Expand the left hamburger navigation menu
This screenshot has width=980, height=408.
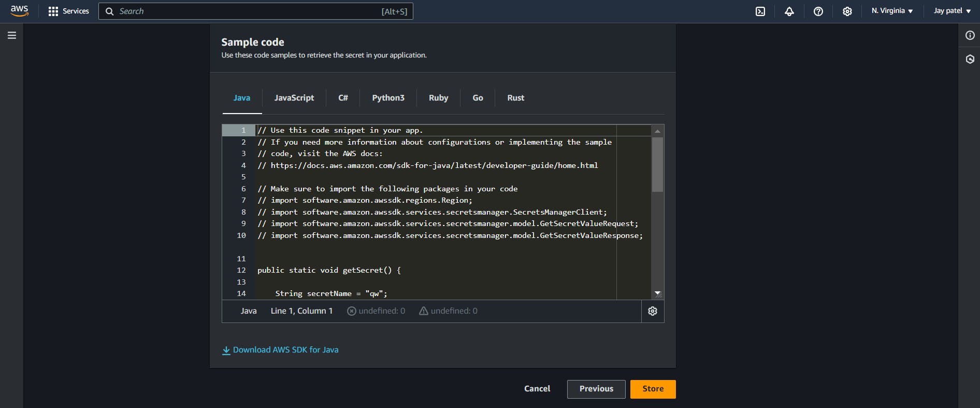coord(12,35)
